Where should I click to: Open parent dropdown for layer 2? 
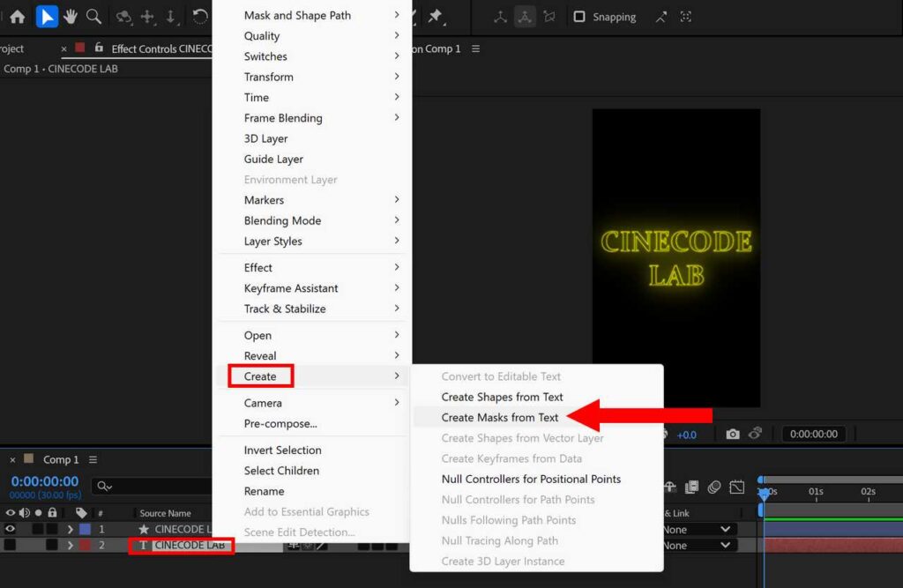click(x=698, y=546)
